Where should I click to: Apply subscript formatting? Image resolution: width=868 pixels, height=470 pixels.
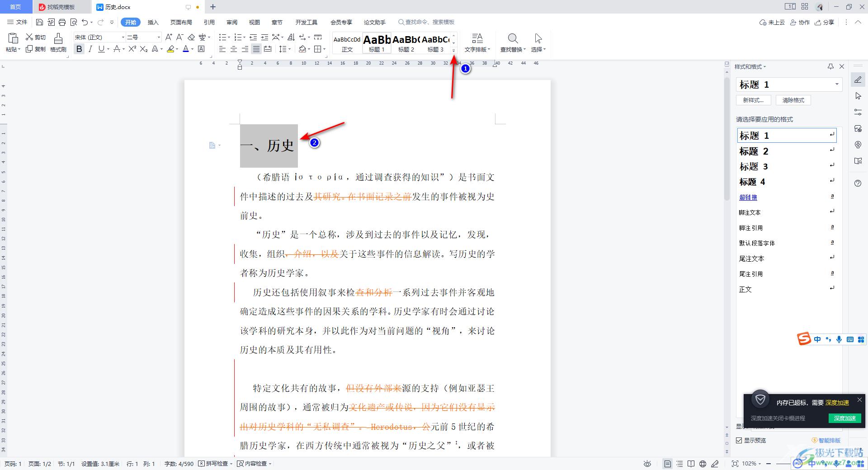[143, 49]
